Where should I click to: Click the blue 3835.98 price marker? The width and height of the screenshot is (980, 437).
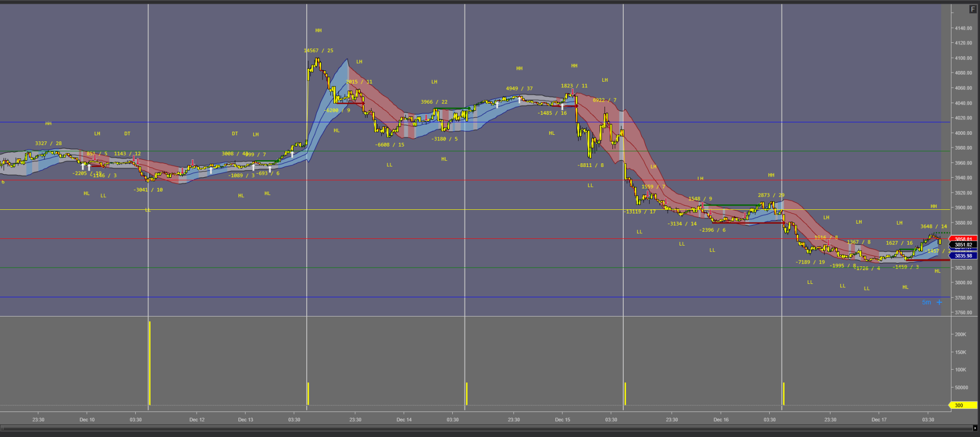click(963, 256)
